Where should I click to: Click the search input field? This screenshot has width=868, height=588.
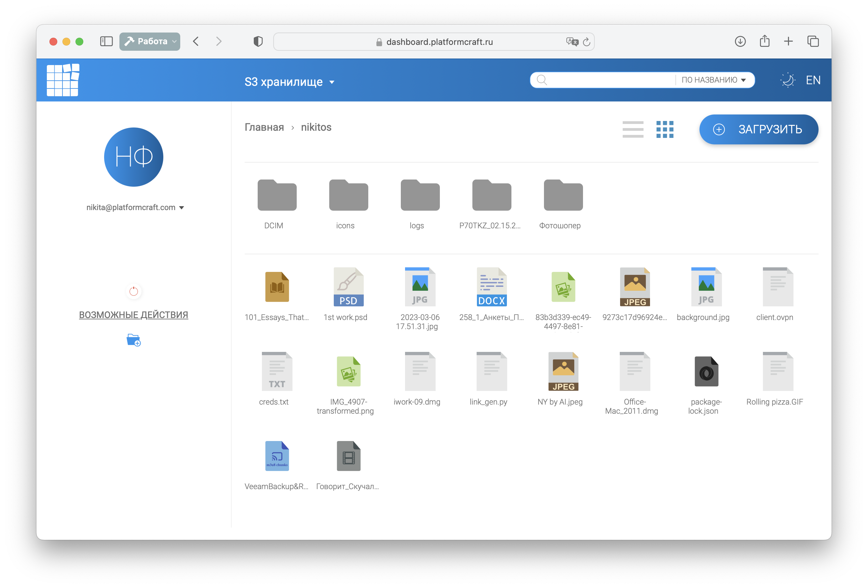(x=609, y=80)
